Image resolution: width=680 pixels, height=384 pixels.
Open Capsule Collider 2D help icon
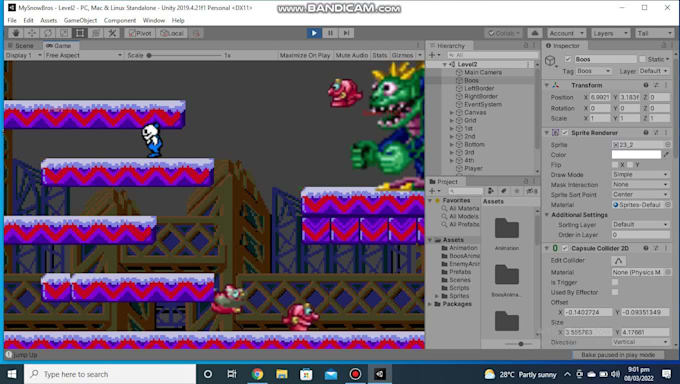tap(646, 248)
